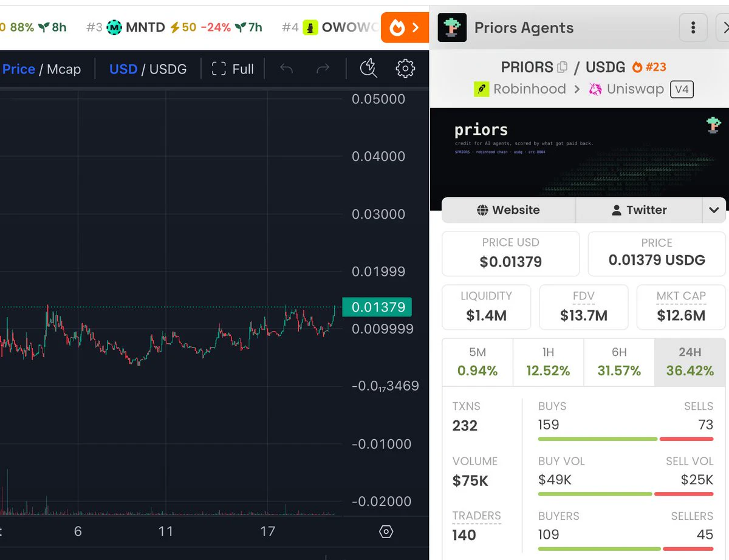This screenshot has height=560, width=729.
Task: Click the hexagon icon below the price scale
Action: 386,532
